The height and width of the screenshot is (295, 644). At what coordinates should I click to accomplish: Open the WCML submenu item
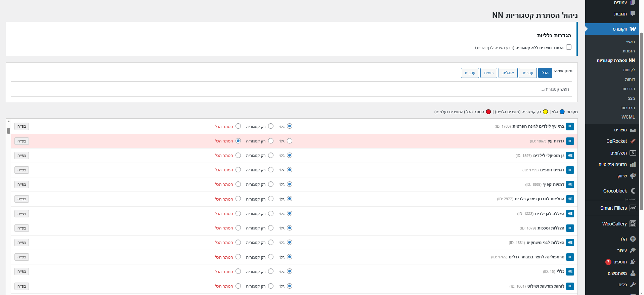point(628,117)
